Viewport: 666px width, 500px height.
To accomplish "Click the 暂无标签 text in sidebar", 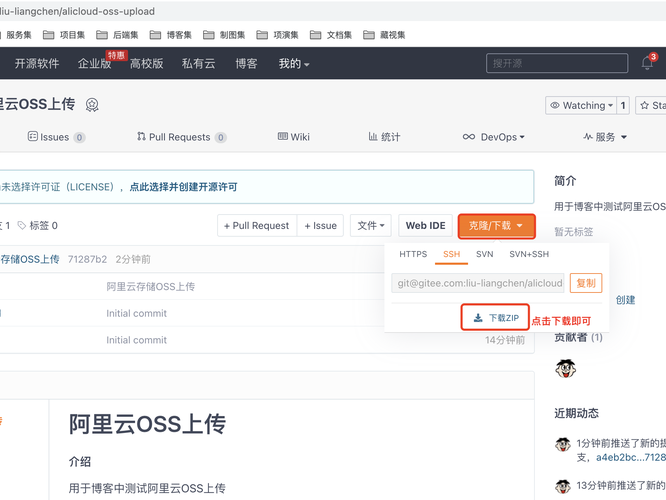I will [573, 232].
